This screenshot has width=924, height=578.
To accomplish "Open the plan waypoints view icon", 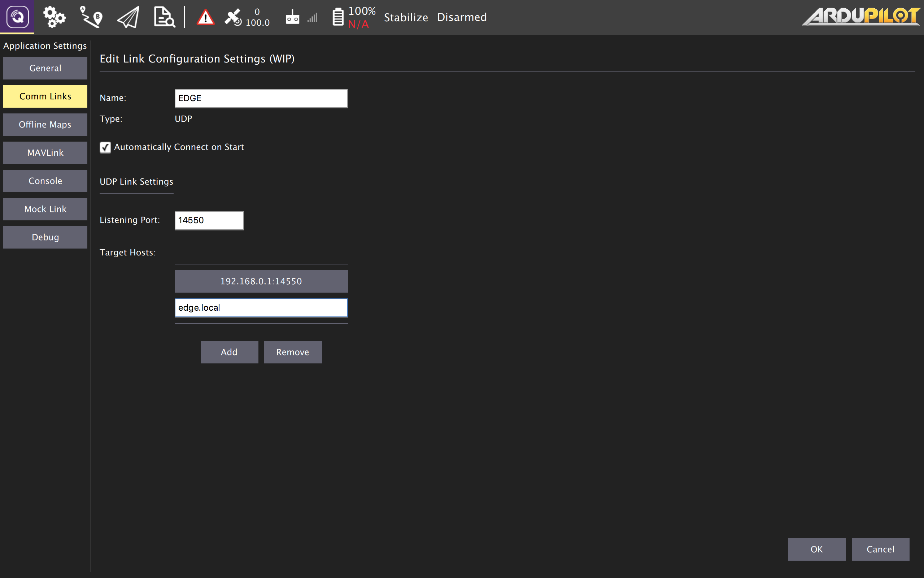I will (91, 17).
